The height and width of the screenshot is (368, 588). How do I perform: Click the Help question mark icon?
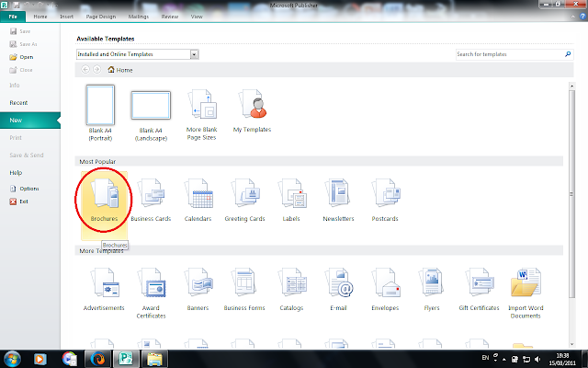pyautogui.click(x=583, y=17)
